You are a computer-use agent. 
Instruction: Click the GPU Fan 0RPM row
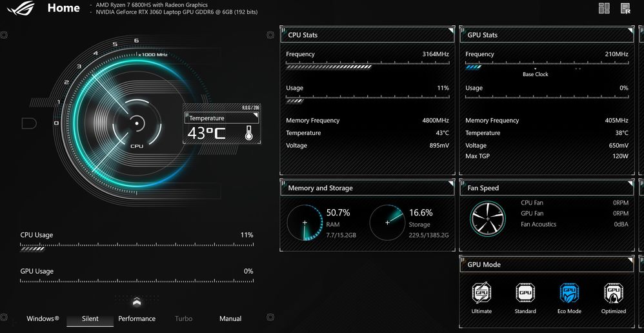(574, 214)
